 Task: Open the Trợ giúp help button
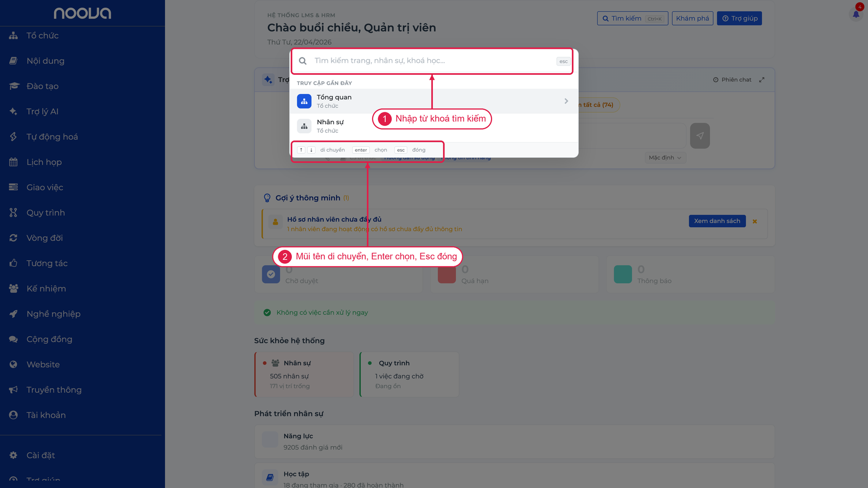pos(739,18)
